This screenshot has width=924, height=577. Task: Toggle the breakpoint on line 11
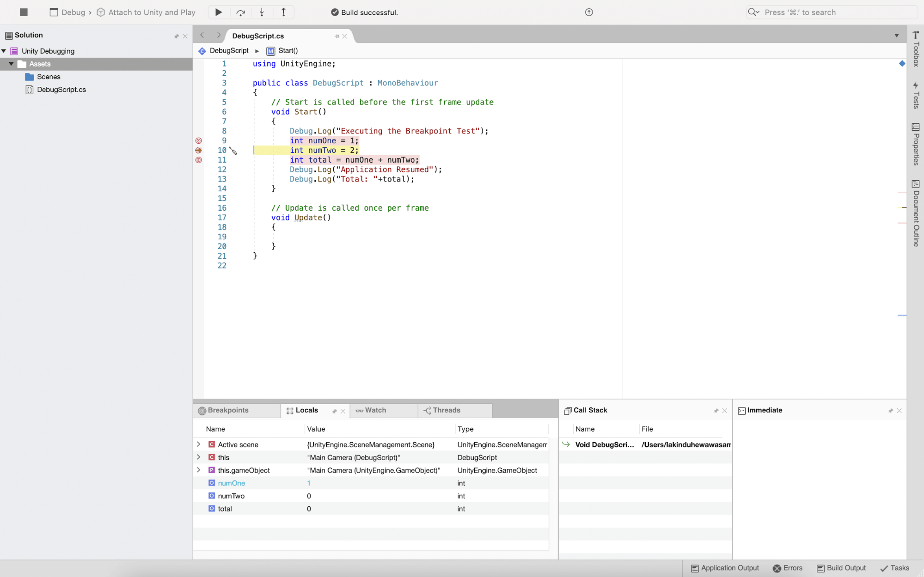(199, 160)
